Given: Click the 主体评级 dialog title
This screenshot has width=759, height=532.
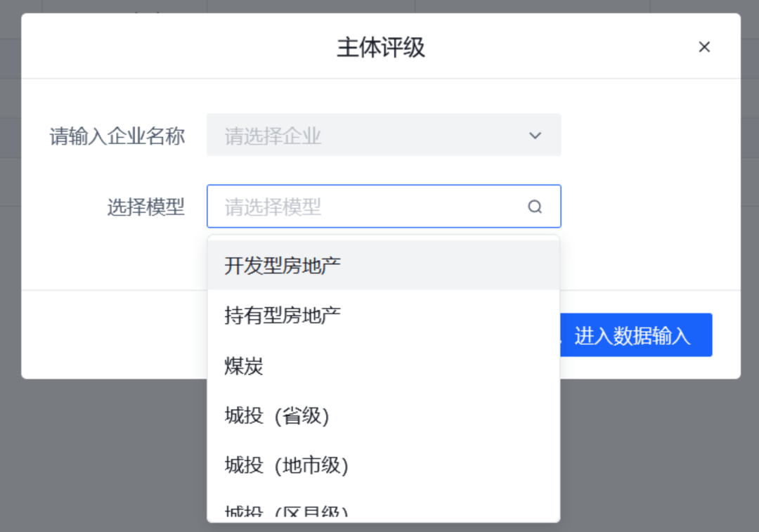Looking at the screenshot, I should pyautogui.click(x=381, y=48).
